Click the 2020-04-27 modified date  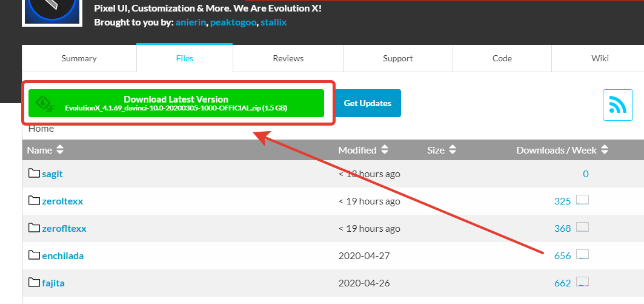point(364,256)
